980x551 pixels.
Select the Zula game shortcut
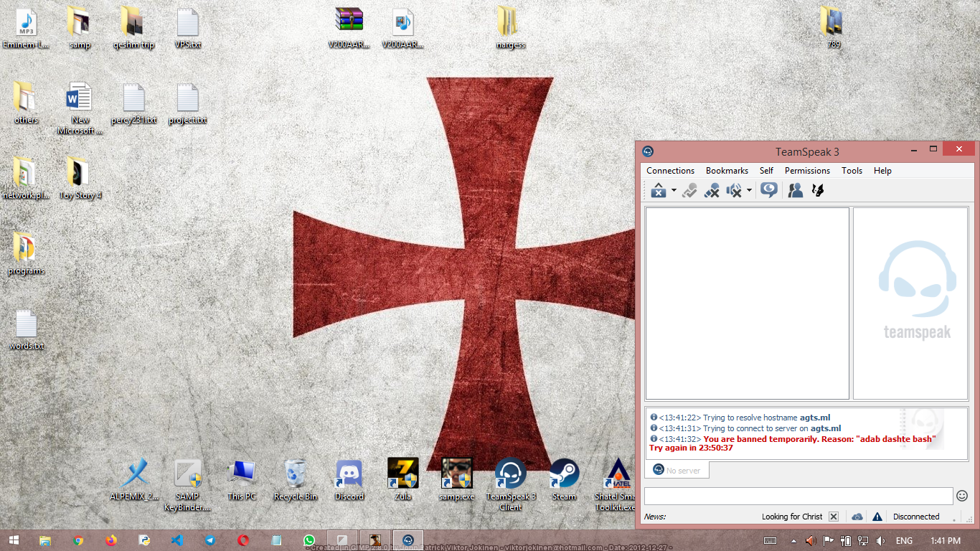[403, 480]
